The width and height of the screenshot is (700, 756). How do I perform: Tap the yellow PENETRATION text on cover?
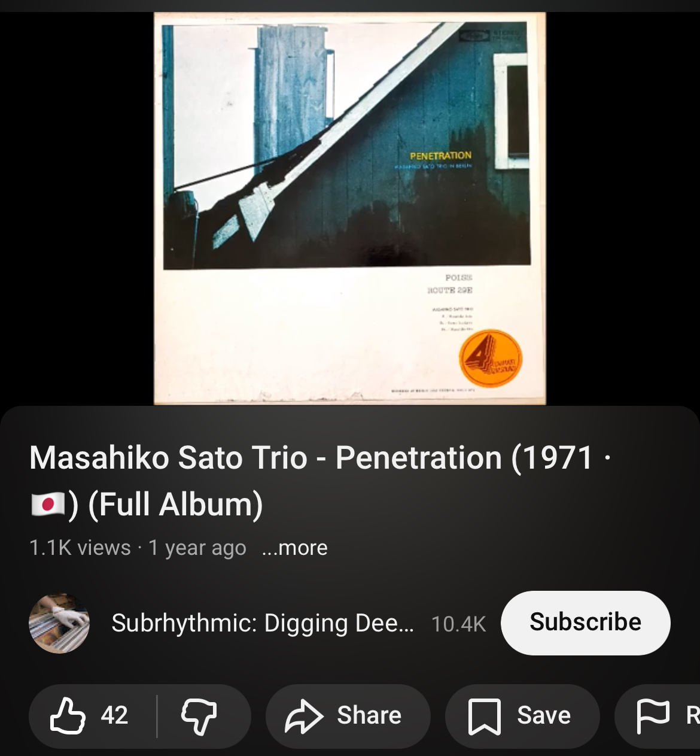click(x=440, y=155)
